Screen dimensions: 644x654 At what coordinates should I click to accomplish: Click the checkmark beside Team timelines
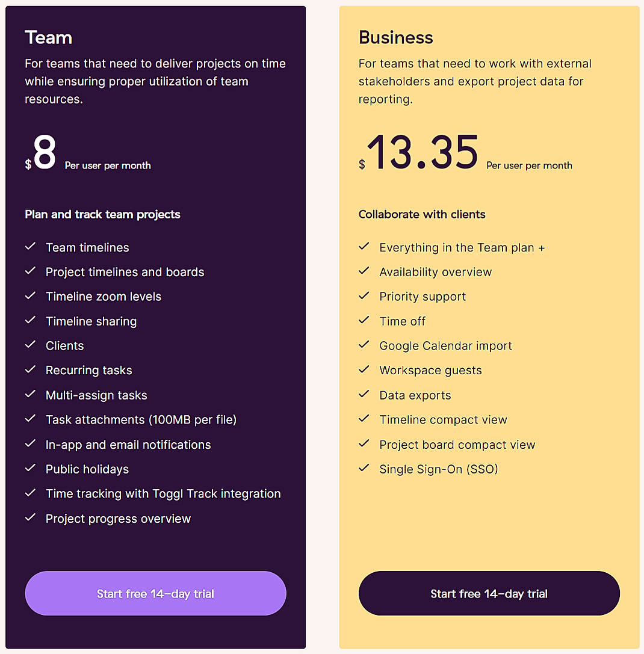point(31,247)
